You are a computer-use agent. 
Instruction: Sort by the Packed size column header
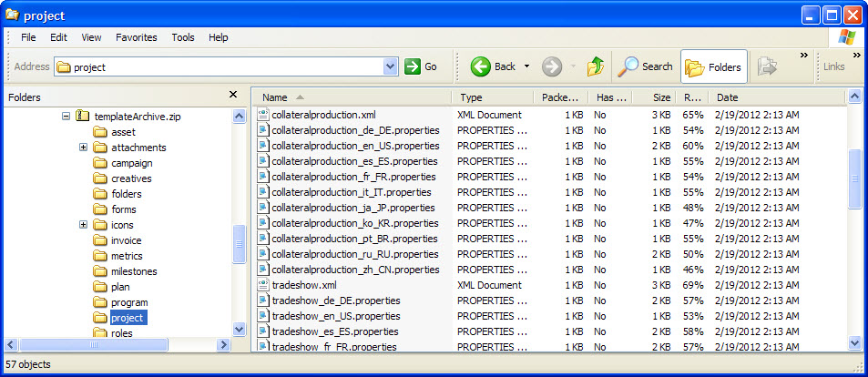pyautogui.click(x=561, y=97)
